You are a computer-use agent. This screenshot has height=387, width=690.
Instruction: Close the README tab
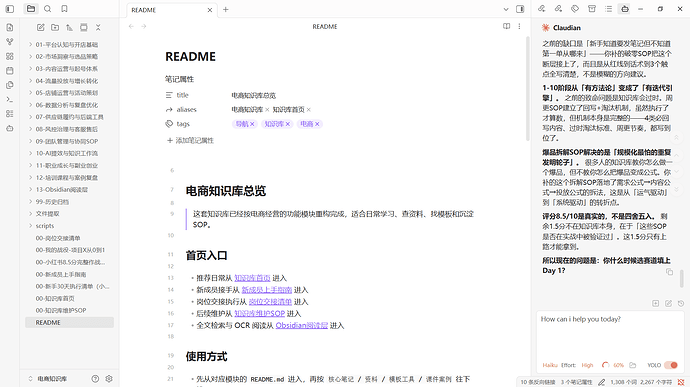[x=209, y=10]
